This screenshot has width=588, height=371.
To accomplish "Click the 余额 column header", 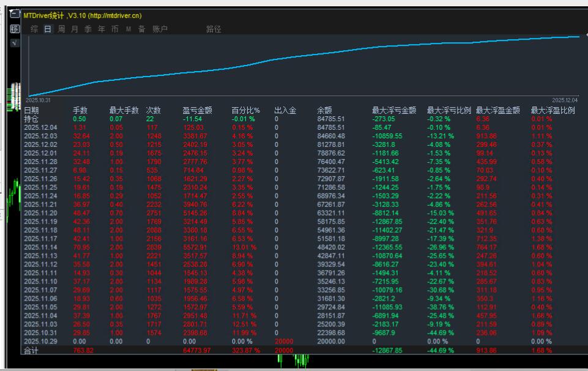I will 324,110.
